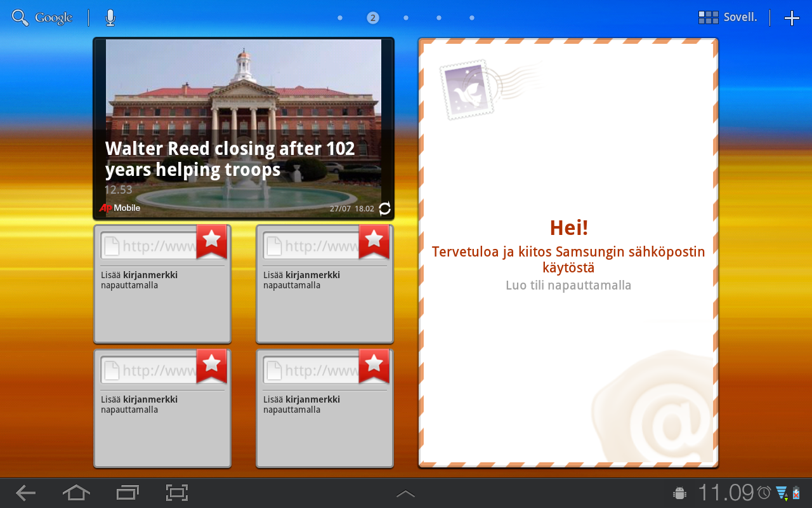Tap the Tervetuloa ja kiitos Samsungin welcome text
The height and width of the screenshot is (508, 812).
(568, 260)
